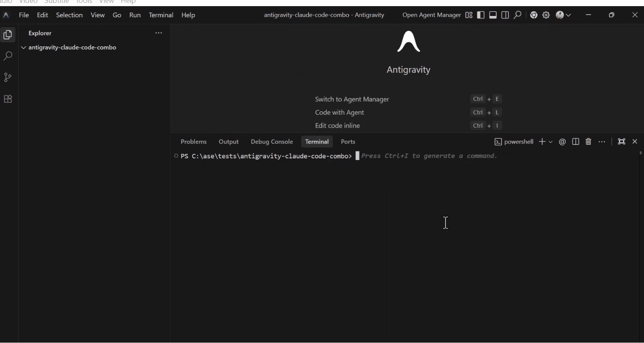The height and width of the screenshot is (343, 644).
Task: Expand the account dropdown chevron beside avatar
Action: click(x=568, y=15)
